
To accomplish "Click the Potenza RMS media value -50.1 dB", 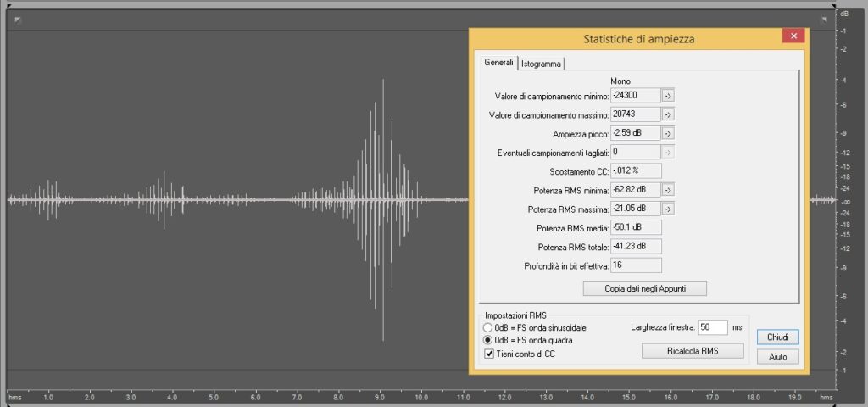I will [636, 227].
